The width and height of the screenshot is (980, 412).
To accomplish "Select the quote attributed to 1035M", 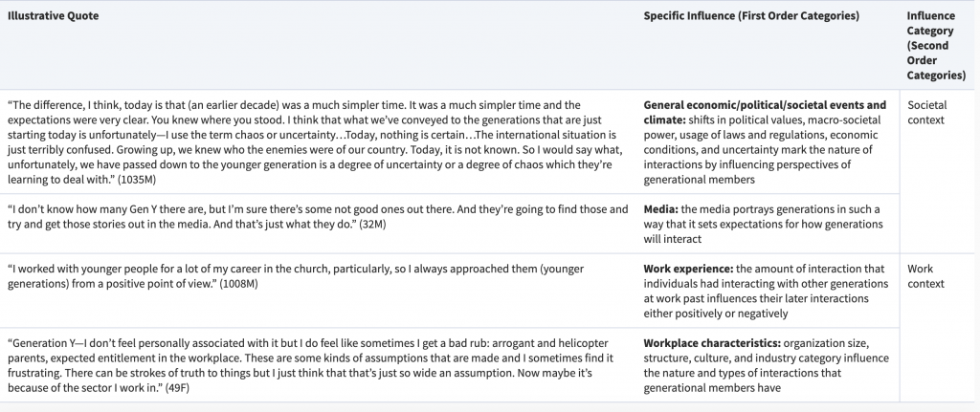I will tap(319, 142).
